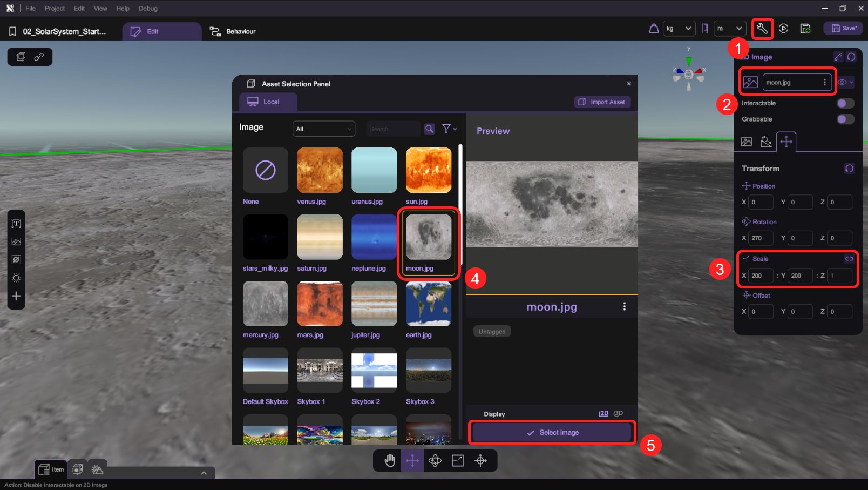868x490 pixels.
Task: Open the kg weight unit dropdown
Action: coord(679,29)
